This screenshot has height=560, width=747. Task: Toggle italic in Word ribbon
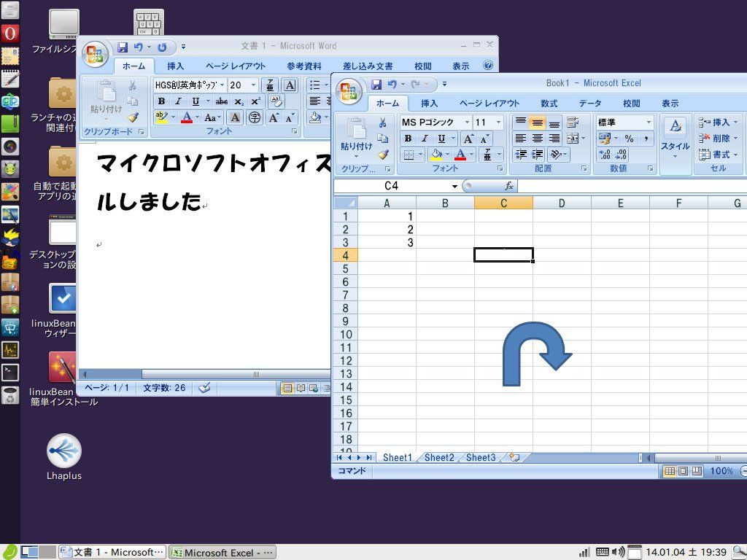(178, 101)
